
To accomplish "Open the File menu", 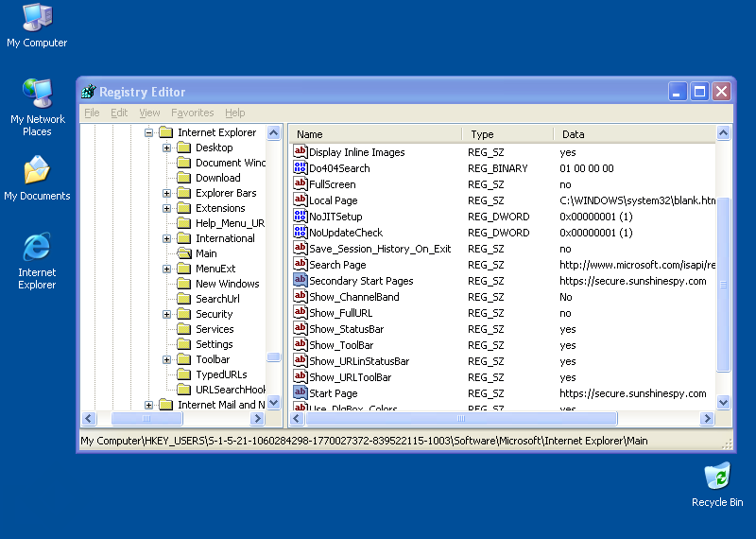I will (x=92, y=113).
